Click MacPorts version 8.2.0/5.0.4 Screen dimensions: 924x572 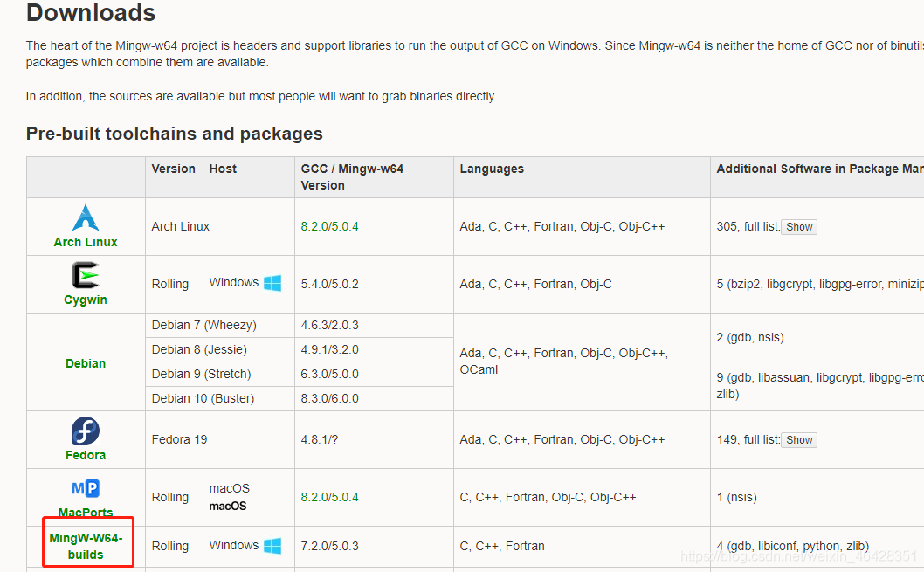(329, 497)
